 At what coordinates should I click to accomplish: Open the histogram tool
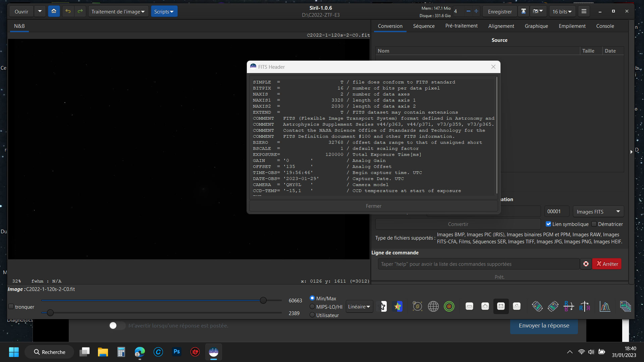[605, 306]
